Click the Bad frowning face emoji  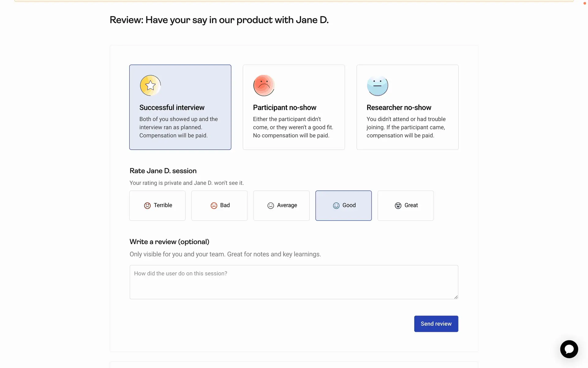(214, 205)
